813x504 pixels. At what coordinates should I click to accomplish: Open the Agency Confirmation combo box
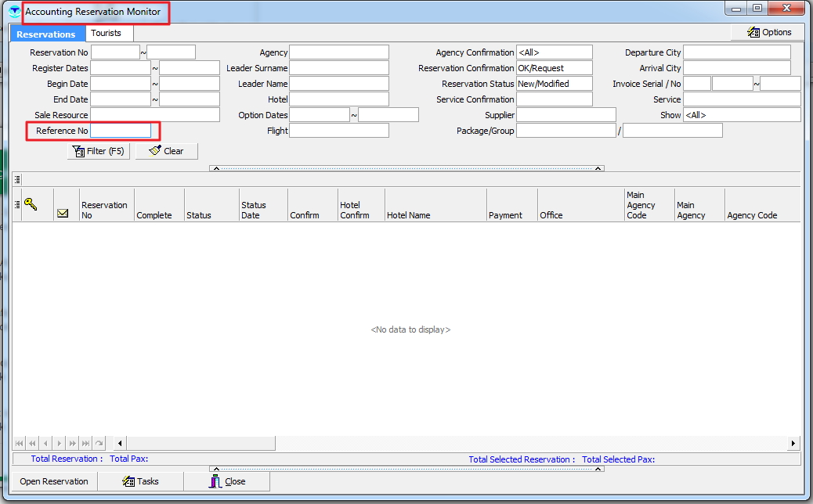[x=554, y=52]
